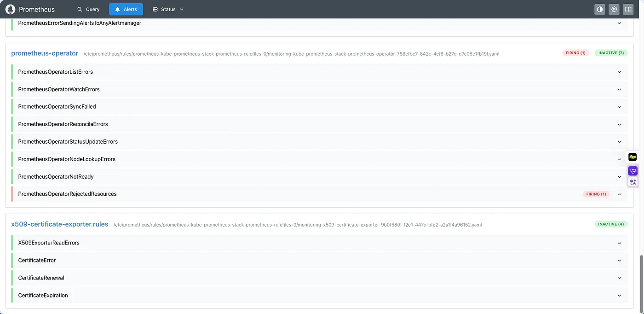Switch to the Alerts tab
This screenshot has height=314, width=644.
126,9
